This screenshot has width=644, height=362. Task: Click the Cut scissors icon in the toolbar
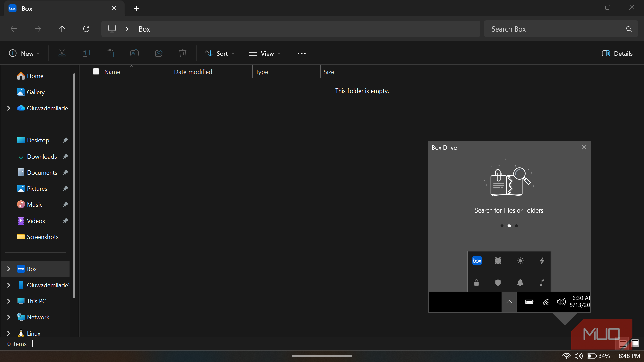point(62,53)
